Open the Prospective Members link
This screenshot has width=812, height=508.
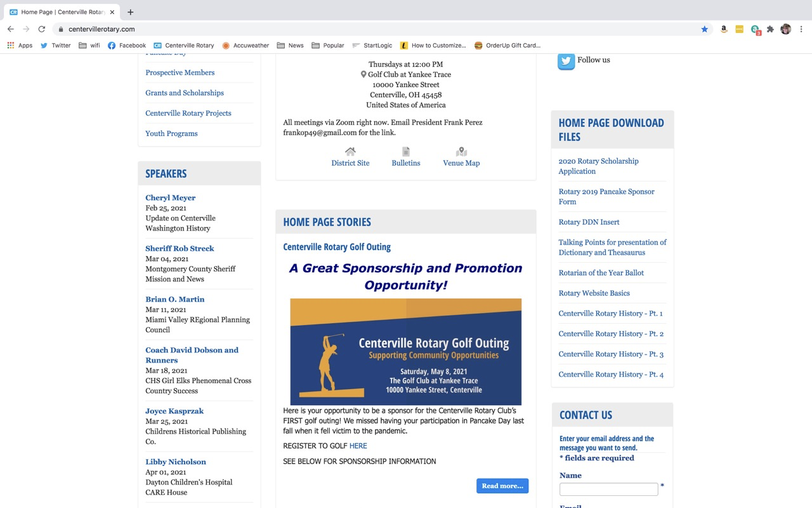(180, 72)
